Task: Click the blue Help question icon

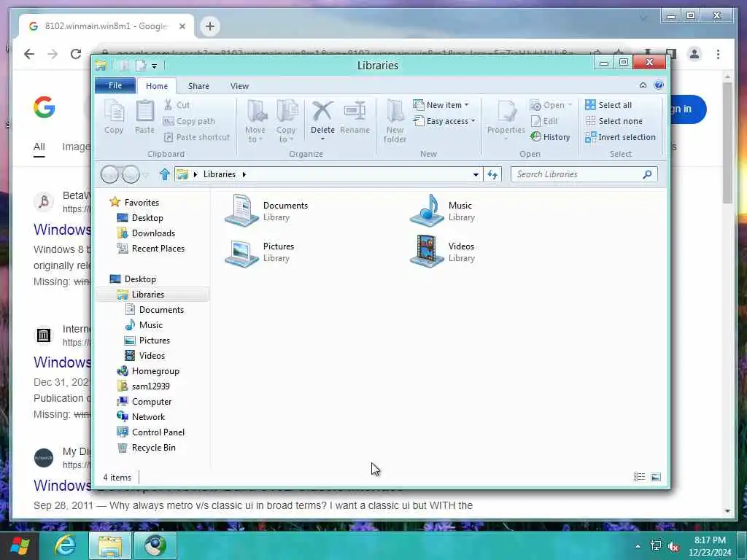Action: (659, 85)
